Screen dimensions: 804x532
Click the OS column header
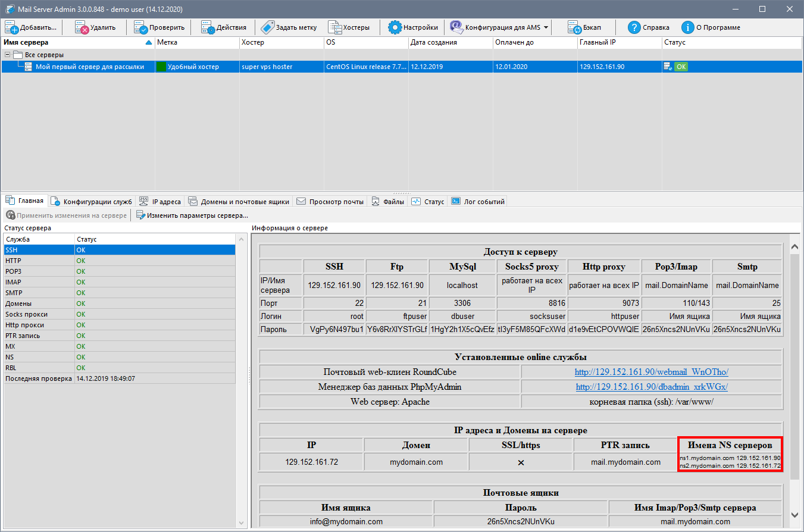pyautogui.click(x=366, y=42)
